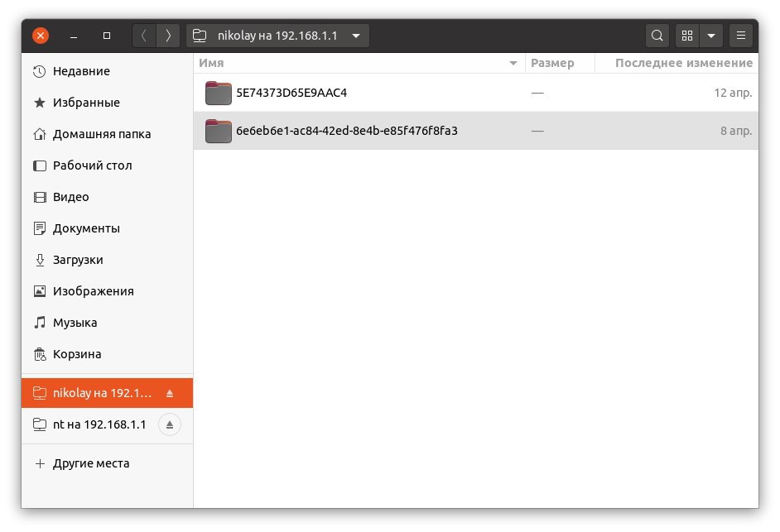The image size is (780, 532).
Task: Open Загрузки in sidebar
Action: 107,260
